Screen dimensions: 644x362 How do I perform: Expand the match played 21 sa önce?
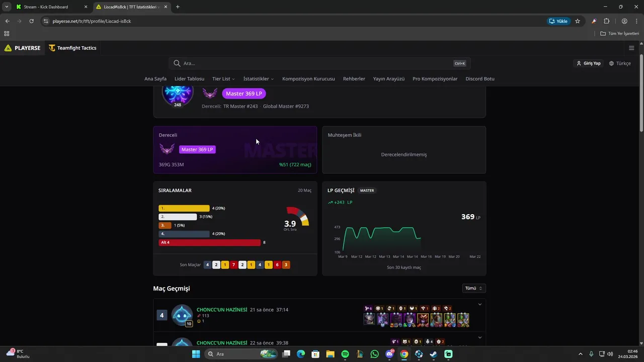click(x=480, y=304)
